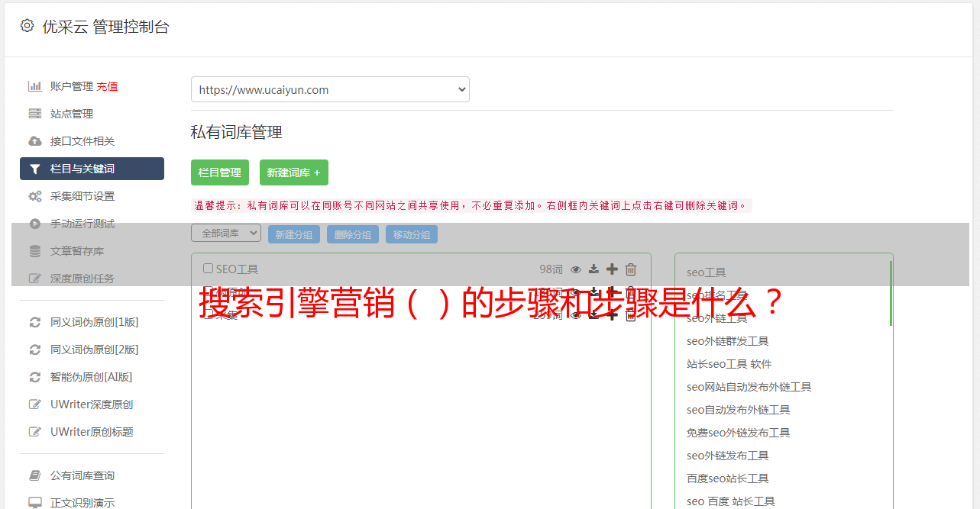Click the 删除分组 button
Image resolution: width=980 pixels, height=509 pixels.
[353, 234]
